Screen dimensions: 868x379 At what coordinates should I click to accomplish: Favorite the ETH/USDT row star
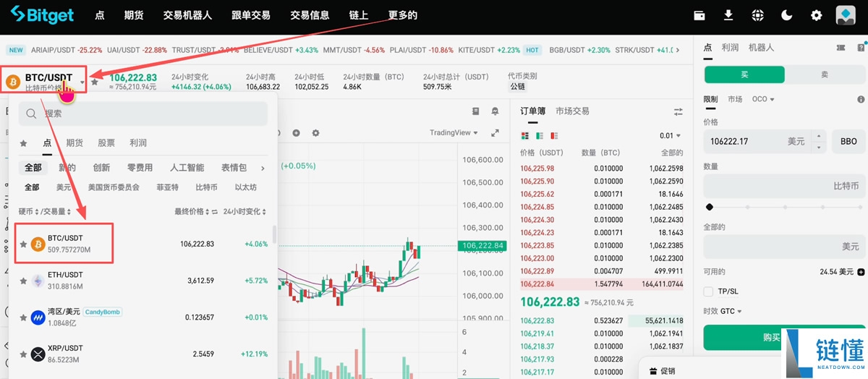coord(23,281)
